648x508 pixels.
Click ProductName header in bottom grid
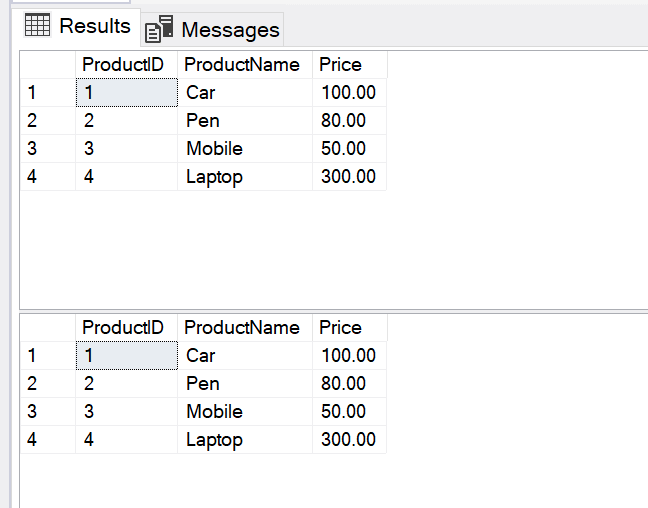[x=242, y=328]
